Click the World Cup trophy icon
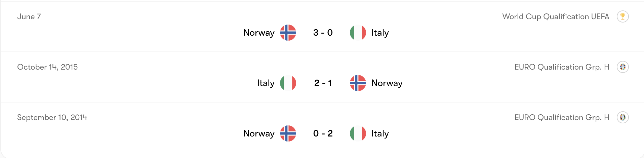The width and height of the screenshot is (644, 158). pyautogui.click(x=622, y=16)
